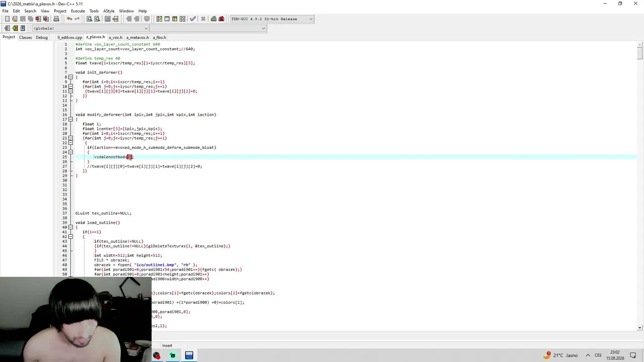Image resolution: width=644 pixels, height=362 pixels.
Task: Open the Find magnifier icon
Action: [x=89, y=19]
